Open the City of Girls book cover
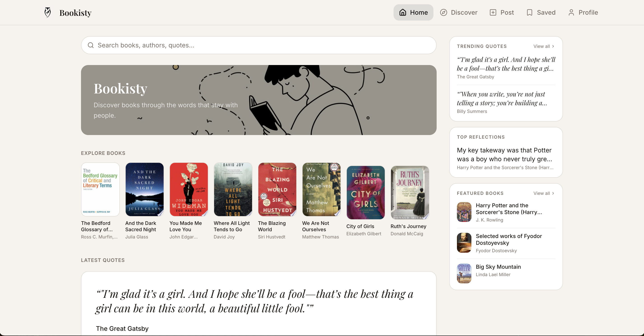This screenshot has height=336, width=644. 366,192
